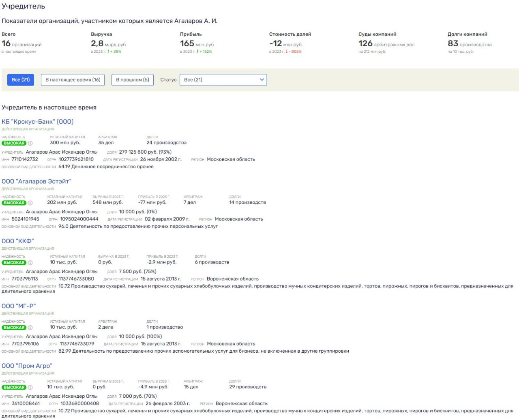519x420 pixels.
Task: Click registration date "02 февраля 2009 г."
Action: [167, 219]
